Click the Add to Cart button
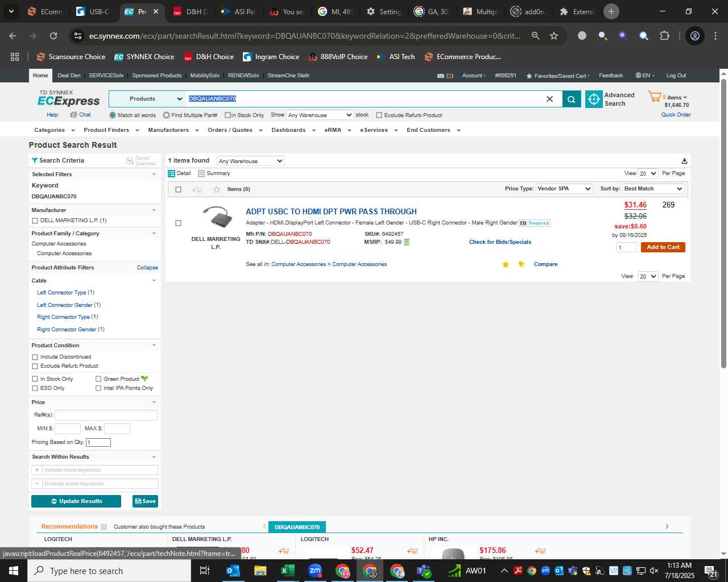Screen dimensions: 728x582 pos(663,247)
